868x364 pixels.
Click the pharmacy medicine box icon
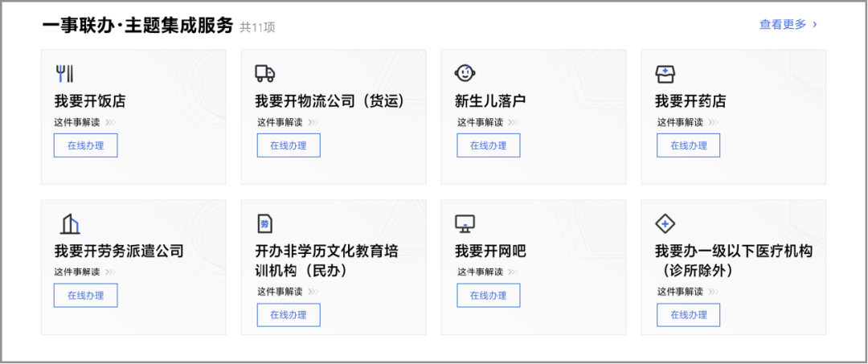tap(665, 74)
